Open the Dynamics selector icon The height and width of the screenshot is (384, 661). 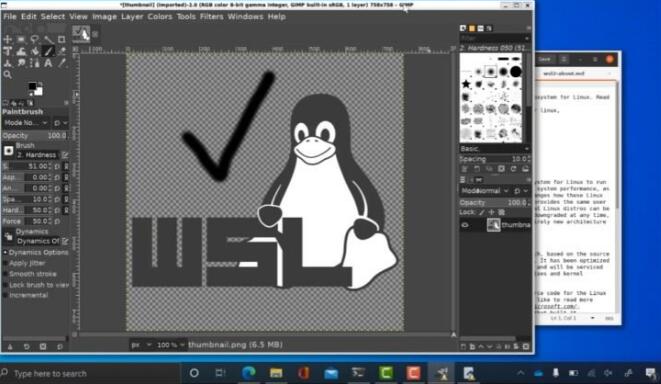point(8,236)
